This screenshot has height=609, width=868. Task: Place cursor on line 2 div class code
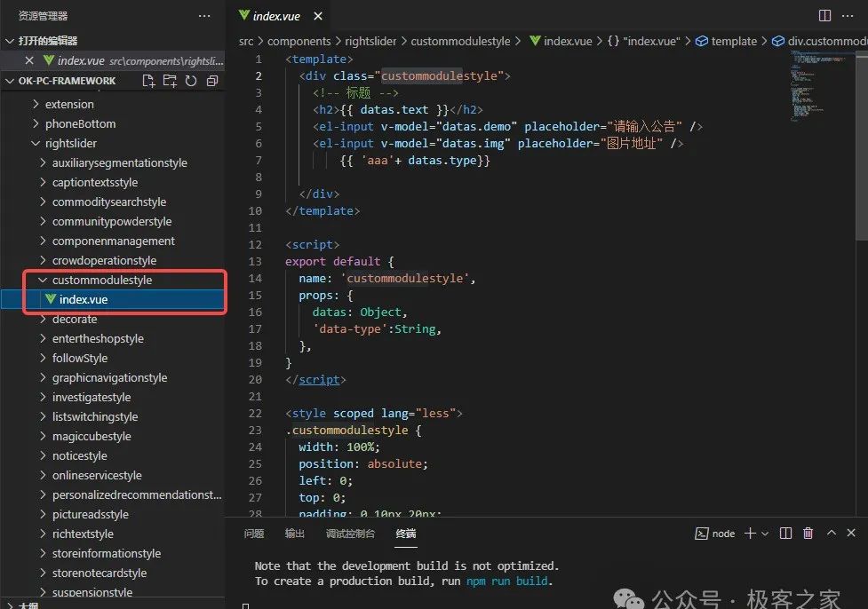point(404,75)
